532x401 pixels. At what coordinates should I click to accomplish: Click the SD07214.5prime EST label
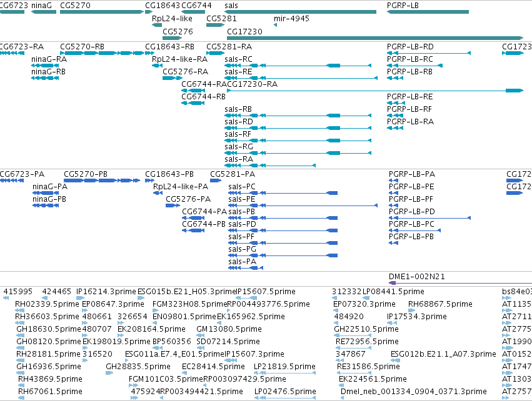click(228, 341)
